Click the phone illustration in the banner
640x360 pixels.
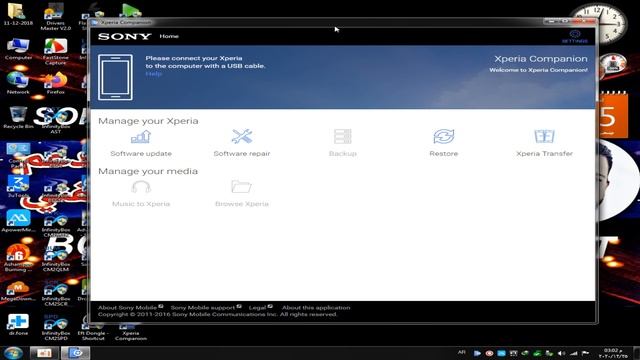[x=115, y=77]
